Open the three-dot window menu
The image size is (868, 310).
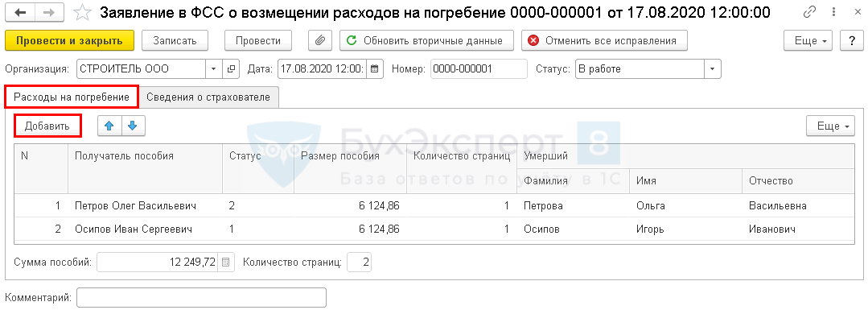(834, 12)
